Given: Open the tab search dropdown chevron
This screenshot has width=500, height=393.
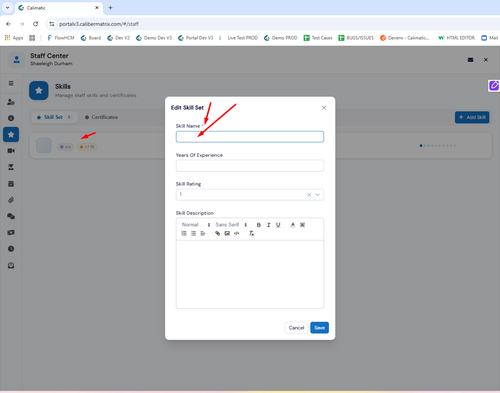Looking at the screenshot, I should click(x=7, y=8).
